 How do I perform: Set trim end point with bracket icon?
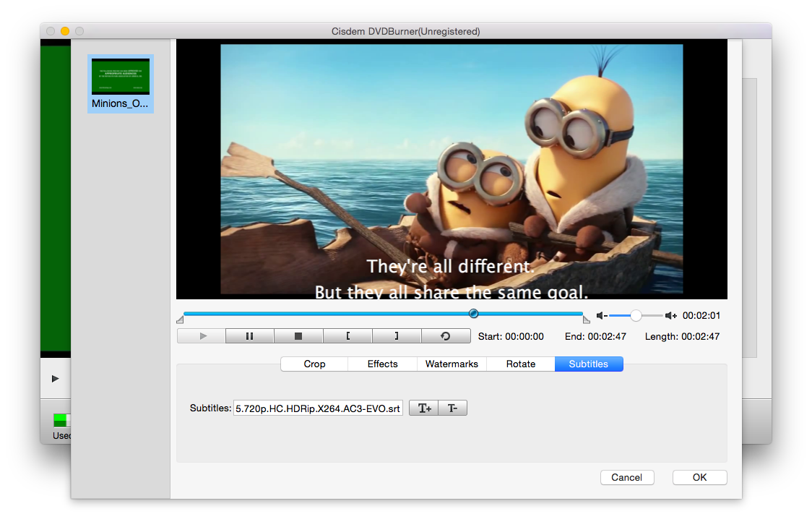[397, 335]
